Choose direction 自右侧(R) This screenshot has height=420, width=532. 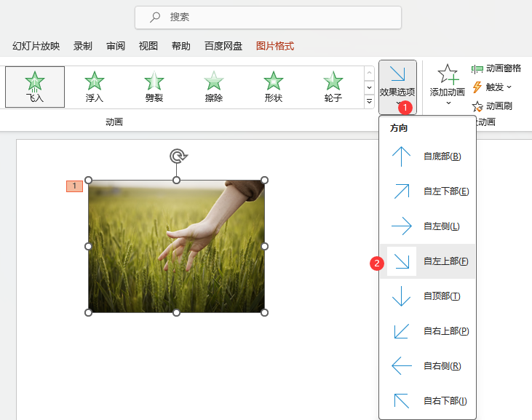coord(427,366)
